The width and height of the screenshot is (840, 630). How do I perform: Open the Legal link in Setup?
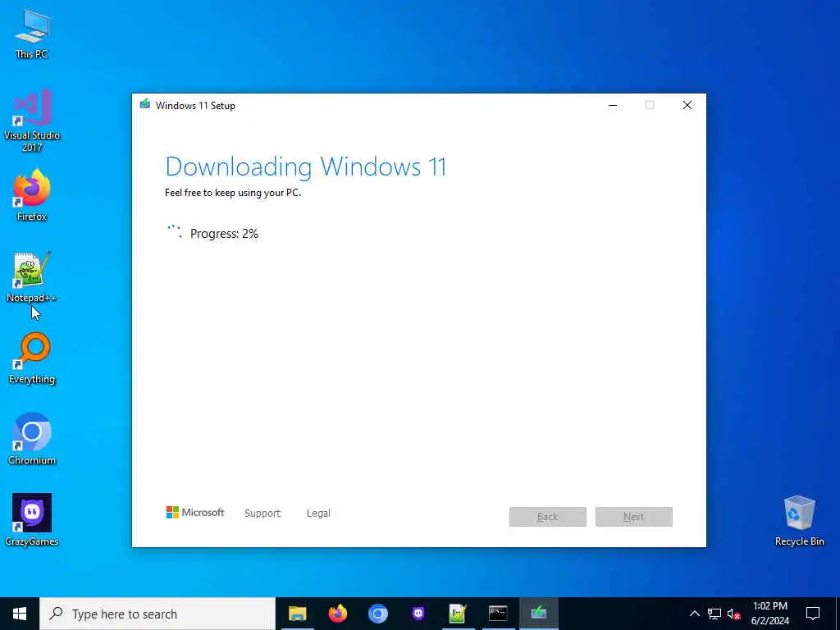[318, 514]
